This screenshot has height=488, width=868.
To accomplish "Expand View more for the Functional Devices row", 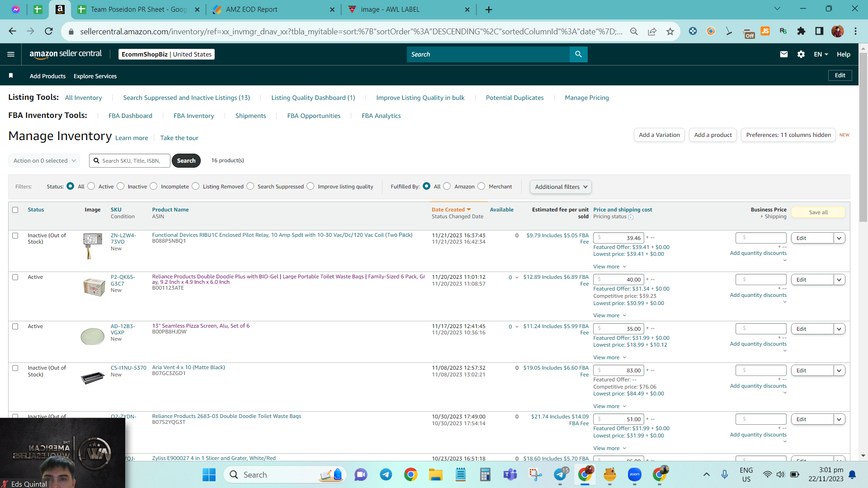I will [609, 267].
